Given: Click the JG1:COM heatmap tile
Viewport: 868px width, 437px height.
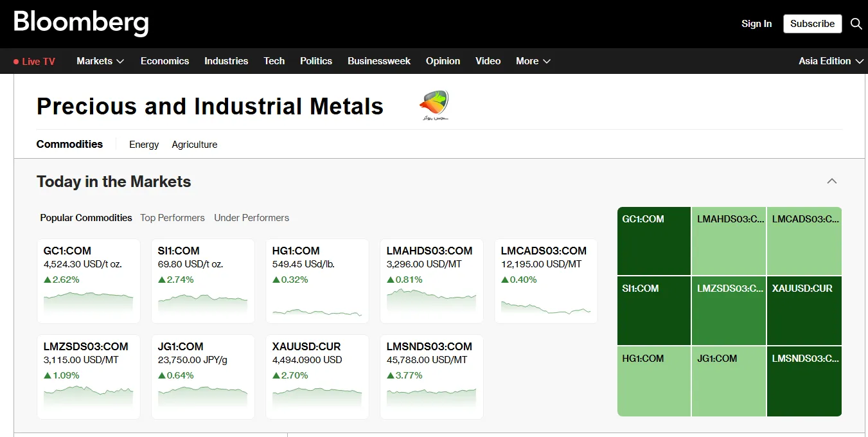Looking at the screenshot, I should click(x=729, y=381).
